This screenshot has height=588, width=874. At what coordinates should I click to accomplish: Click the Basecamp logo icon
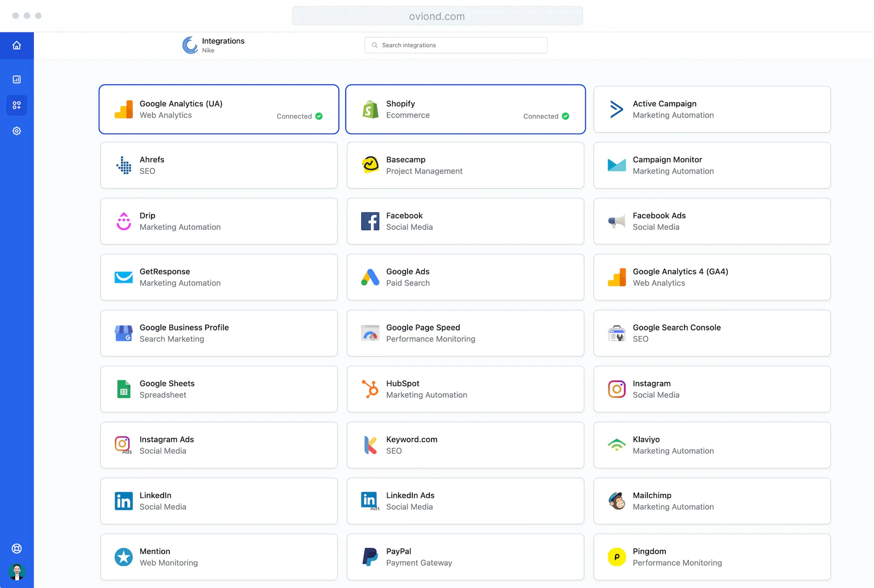(x=370, y=165)
